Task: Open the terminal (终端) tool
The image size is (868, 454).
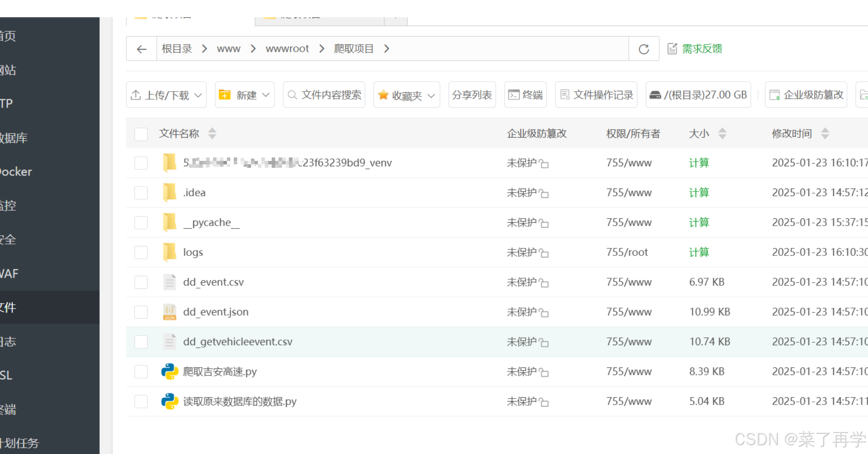Action: (x=525, y=95)
